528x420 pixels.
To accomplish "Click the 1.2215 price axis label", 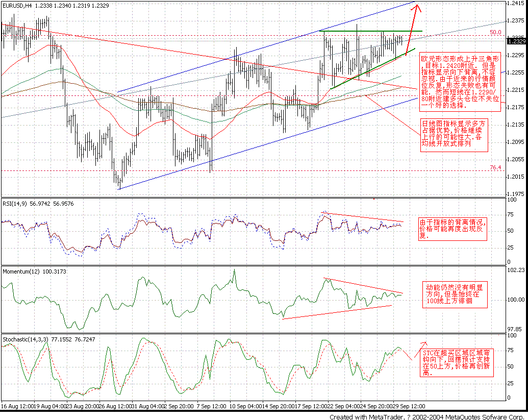I will point(517,90).
